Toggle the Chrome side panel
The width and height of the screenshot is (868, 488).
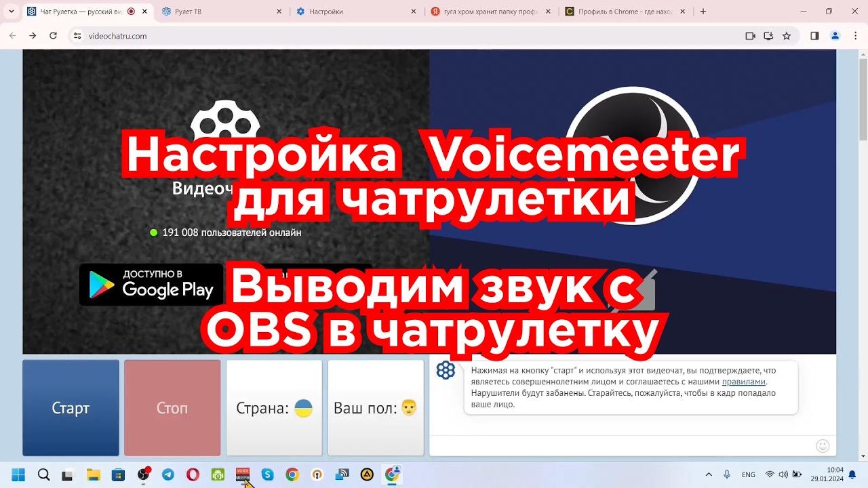tap(815, 36)
